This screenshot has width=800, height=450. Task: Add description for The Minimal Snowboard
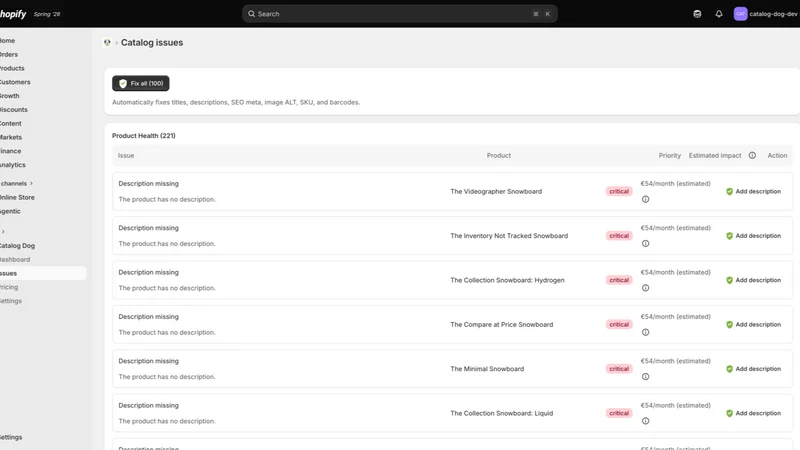[x=753, y=369]
